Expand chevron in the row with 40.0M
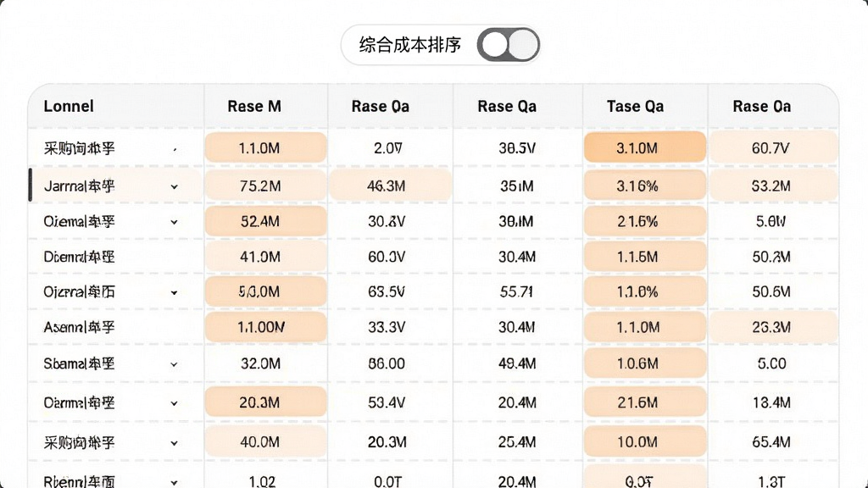868x488 pixels. pyautogui.click(x=175, y=443)
